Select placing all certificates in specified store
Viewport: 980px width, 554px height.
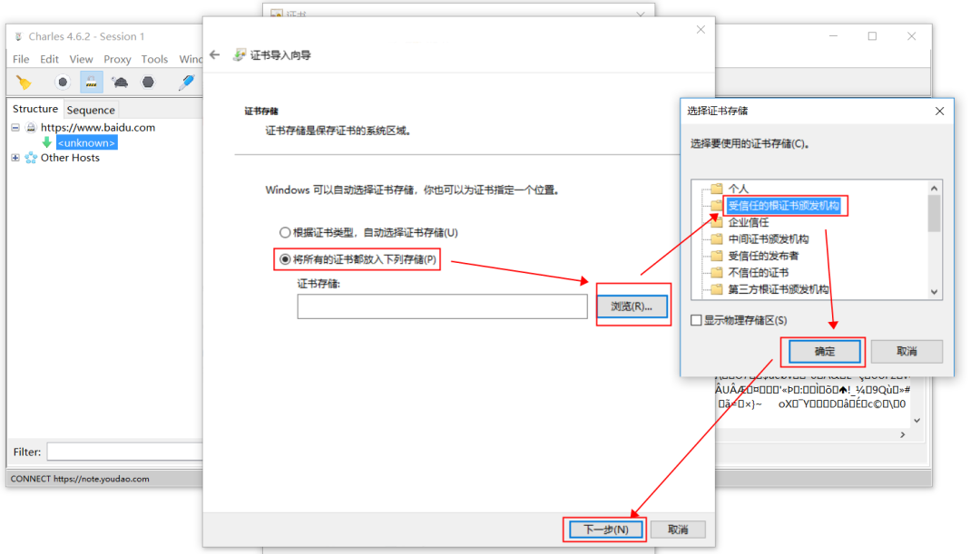point(285,260)
